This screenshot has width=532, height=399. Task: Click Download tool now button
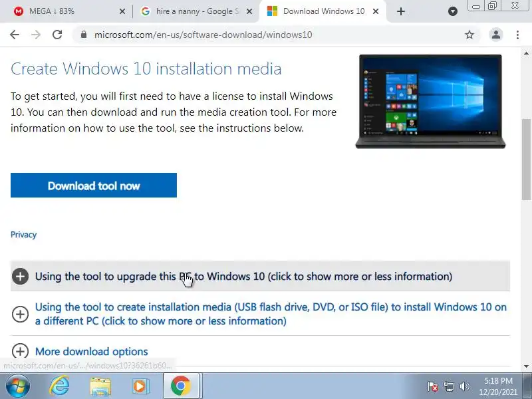click(94, 186)
